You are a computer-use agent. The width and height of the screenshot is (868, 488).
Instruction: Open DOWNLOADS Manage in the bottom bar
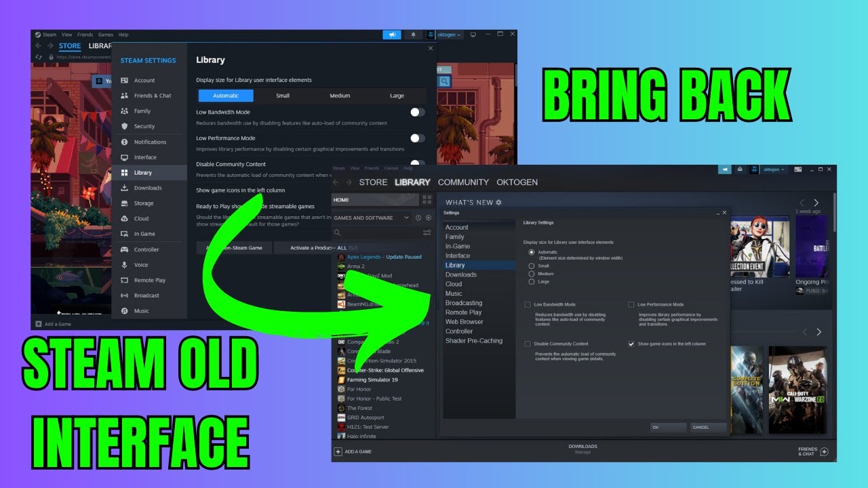point(583,449)
